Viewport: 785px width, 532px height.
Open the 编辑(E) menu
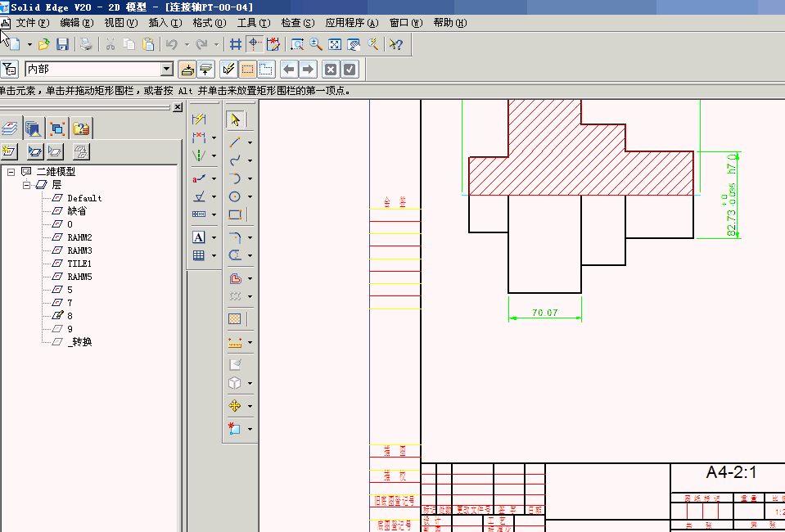point(77,23)
